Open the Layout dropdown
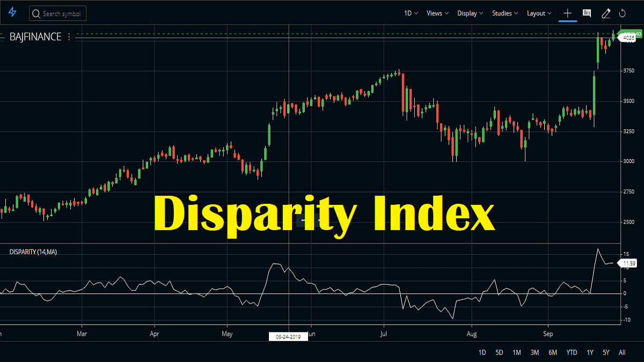 pos(539,13)
